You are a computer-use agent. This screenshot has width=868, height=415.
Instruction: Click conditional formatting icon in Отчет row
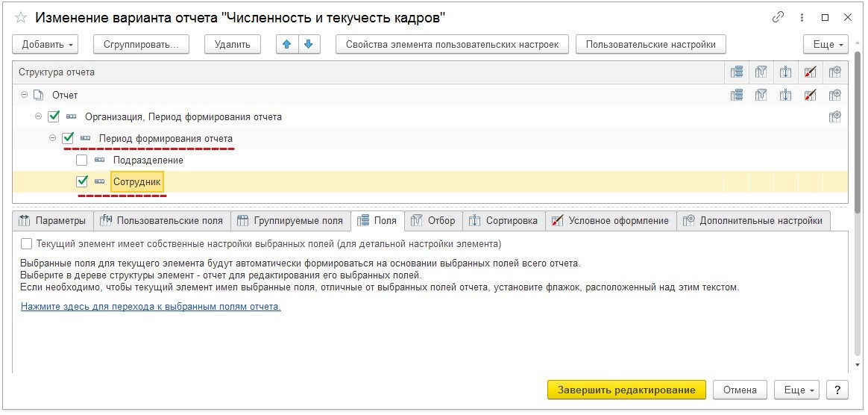811,95
